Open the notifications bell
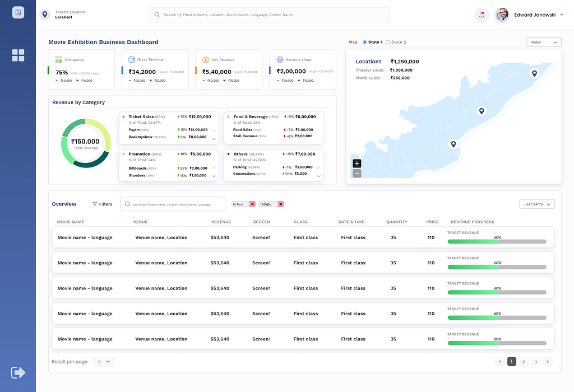The height and width of the screenshot is (392, 574). (482, 15)
